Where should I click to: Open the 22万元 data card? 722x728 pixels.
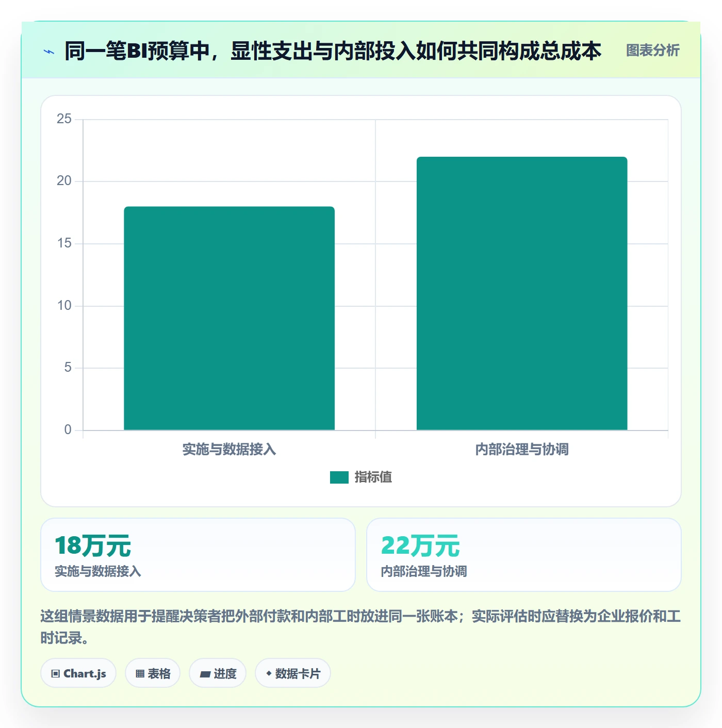pos(524,555)
